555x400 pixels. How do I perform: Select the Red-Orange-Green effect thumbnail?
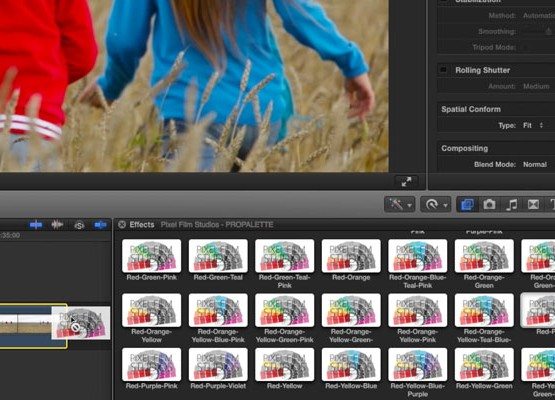[484, 256]
